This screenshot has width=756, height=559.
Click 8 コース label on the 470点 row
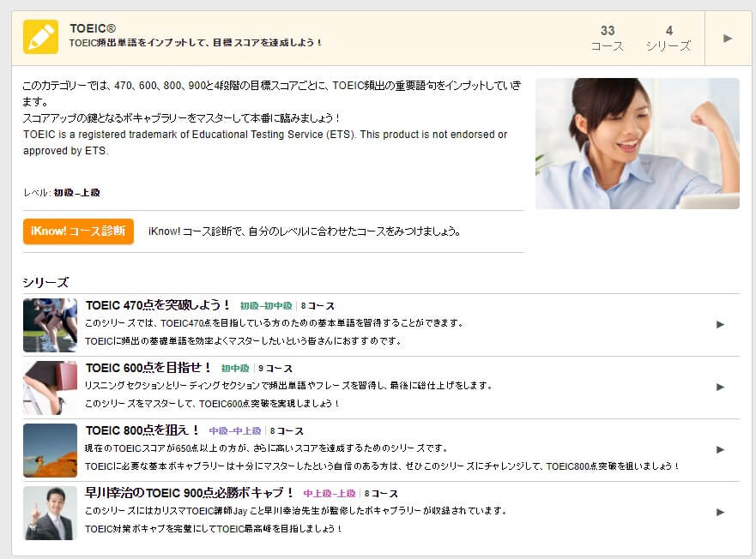click(x=318, y=306)
